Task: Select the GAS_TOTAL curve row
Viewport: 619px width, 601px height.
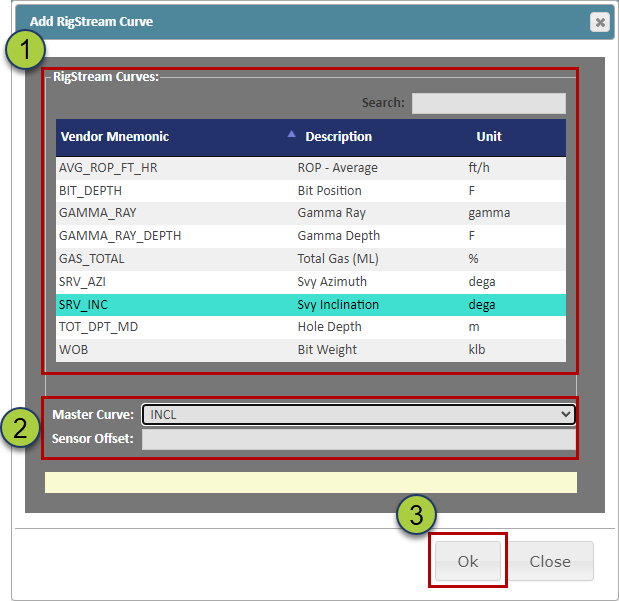Action: pyautogui.click(x=311, y=259)
